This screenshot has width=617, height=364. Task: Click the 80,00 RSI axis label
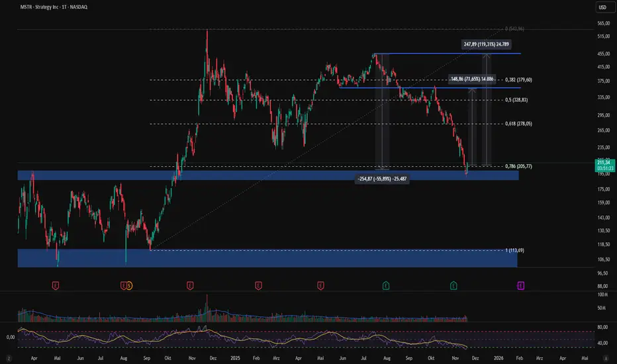602,327
